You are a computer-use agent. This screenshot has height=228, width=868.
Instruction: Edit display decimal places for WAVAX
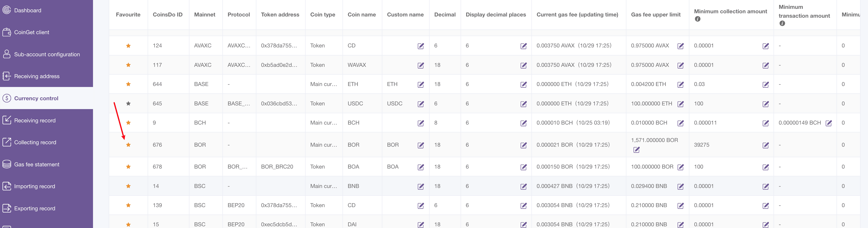pos(523,65)
